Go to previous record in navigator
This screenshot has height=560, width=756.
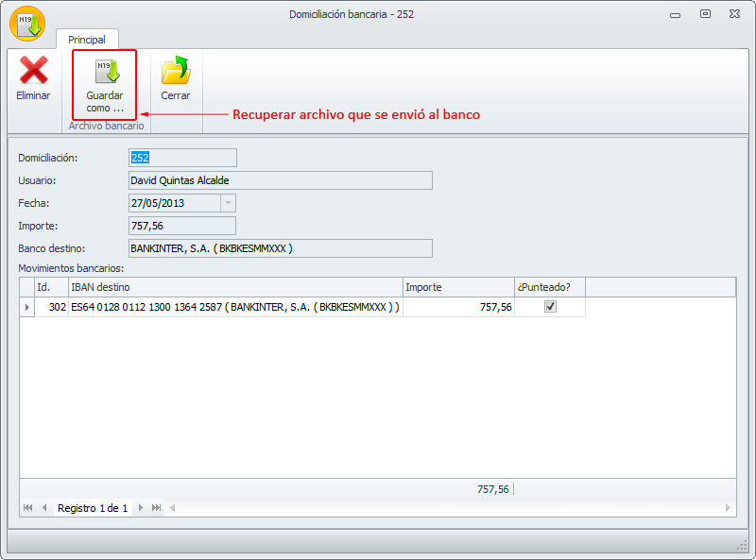[44, 507]
